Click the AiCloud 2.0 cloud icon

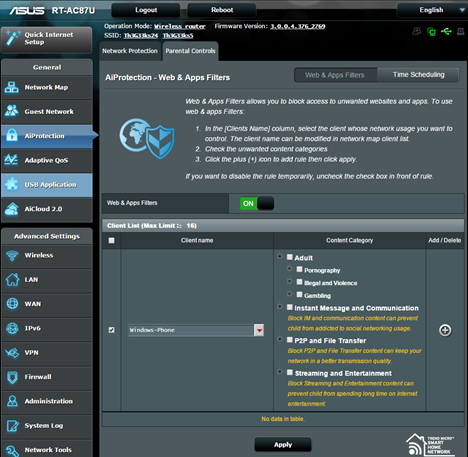click(x=12, y=209)
